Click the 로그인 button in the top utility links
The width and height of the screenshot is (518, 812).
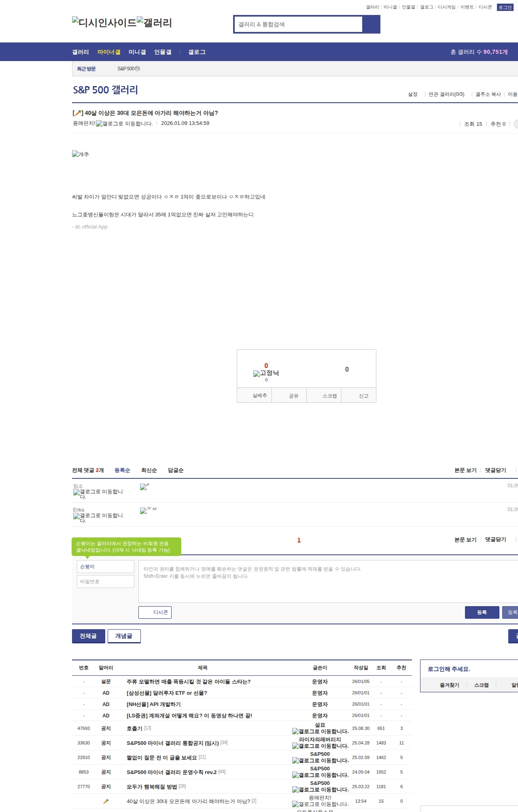(505, 7)
